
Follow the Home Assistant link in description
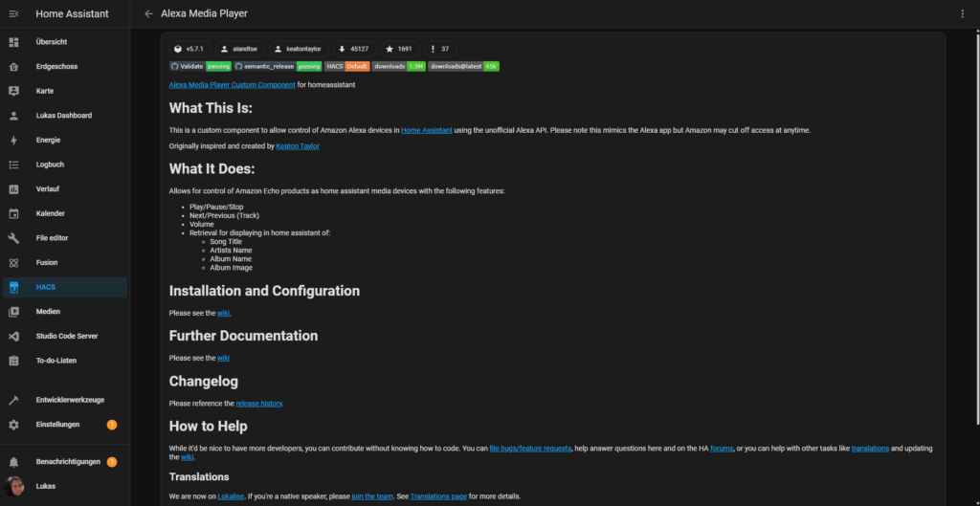click(x=426, y=130)
